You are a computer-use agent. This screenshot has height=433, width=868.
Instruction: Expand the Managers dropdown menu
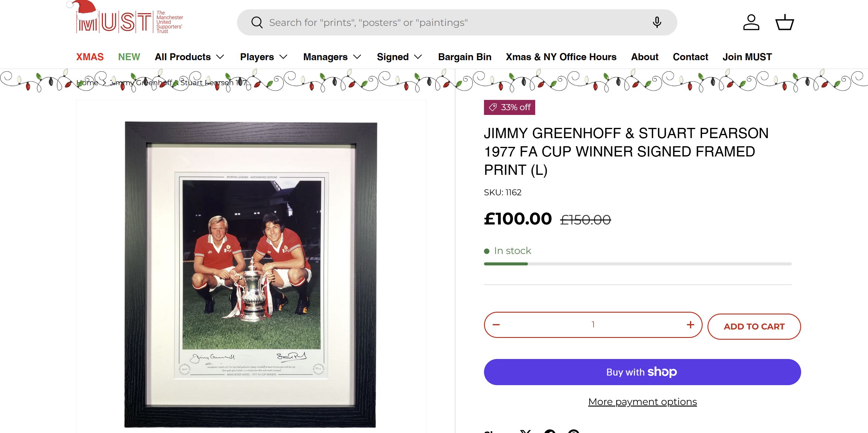pyautogui.click(x=332, y=57)
